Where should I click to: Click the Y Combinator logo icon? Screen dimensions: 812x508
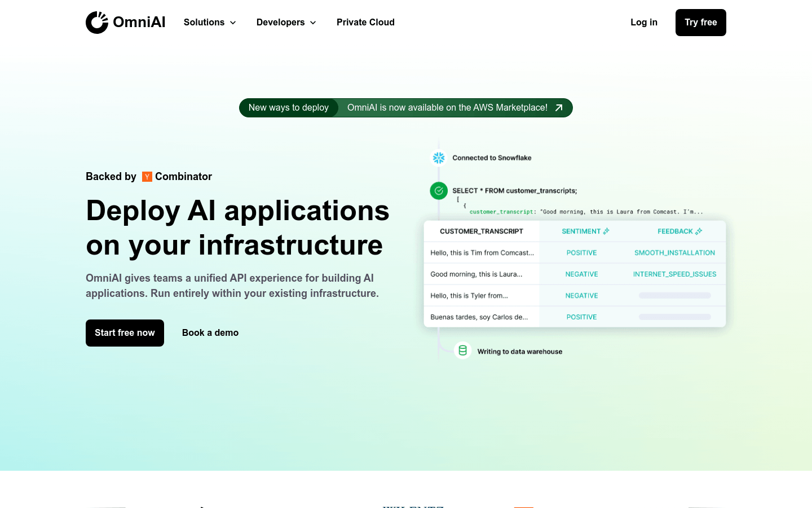coord(147,177)
